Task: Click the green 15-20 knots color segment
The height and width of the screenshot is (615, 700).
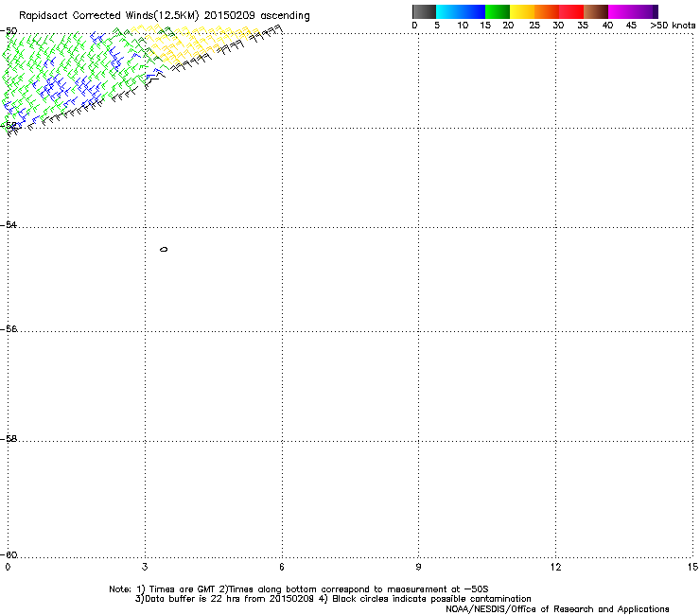Action: tap(498, 11)
